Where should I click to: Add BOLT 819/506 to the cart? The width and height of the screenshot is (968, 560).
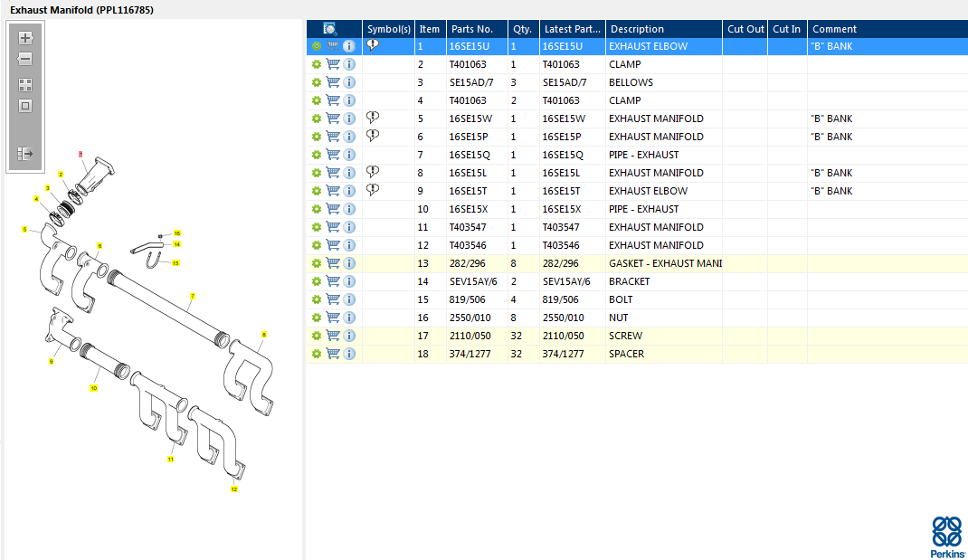point(333,299)
